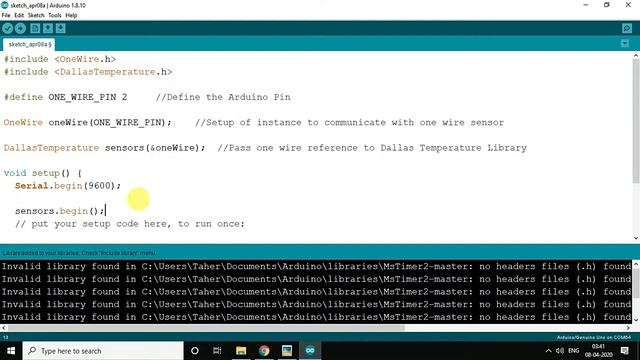Open Google Chrome from taskbar

point(264,351)
